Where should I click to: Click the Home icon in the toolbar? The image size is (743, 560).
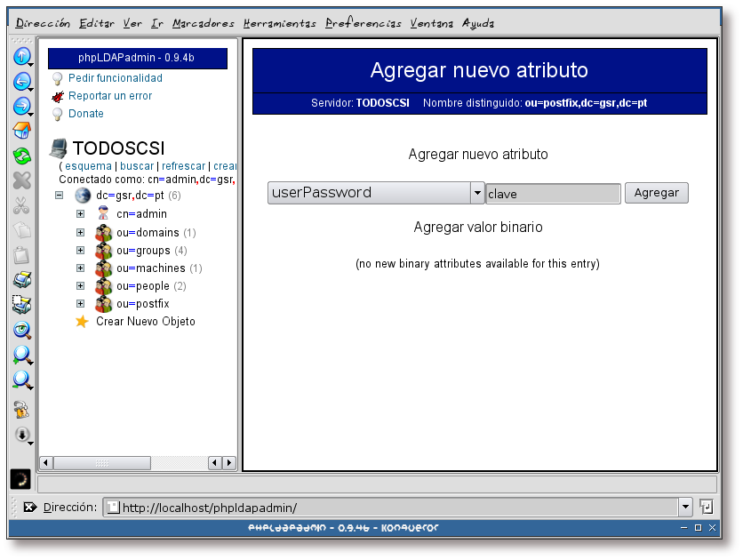pos(22,132)
